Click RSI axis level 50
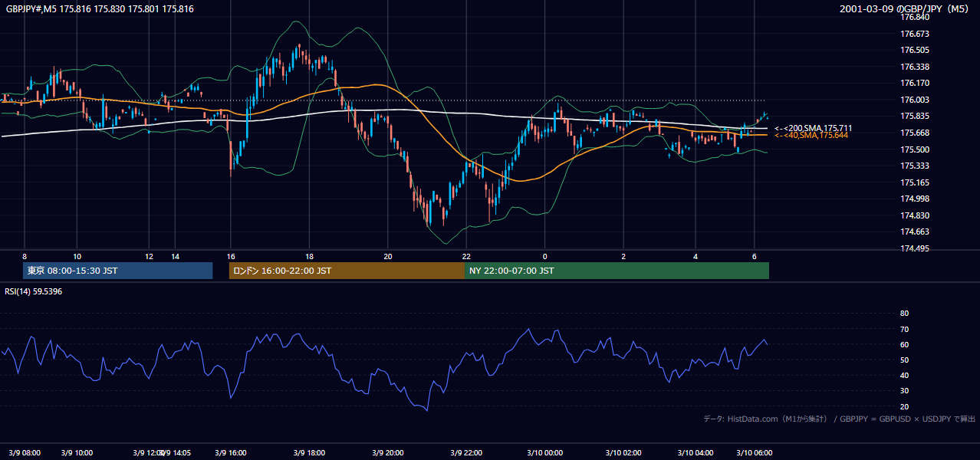The height and width of the screenshot is (460, 980). [x=904, y=360]
